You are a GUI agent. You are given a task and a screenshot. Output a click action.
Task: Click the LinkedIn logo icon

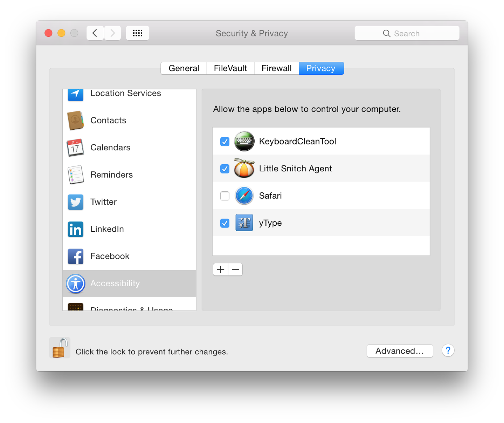[x=76, y=229]
